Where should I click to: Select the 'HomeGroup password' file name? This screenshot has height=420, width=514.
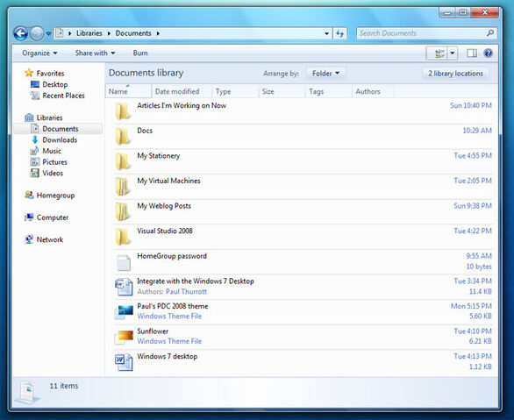(x=172, y=256)
